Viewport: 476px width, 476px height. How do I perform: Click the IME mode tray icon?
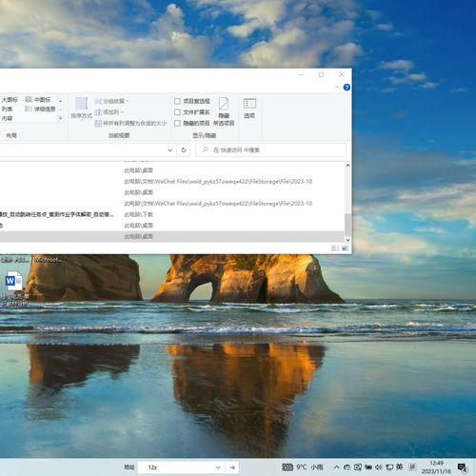coord(412,466)
